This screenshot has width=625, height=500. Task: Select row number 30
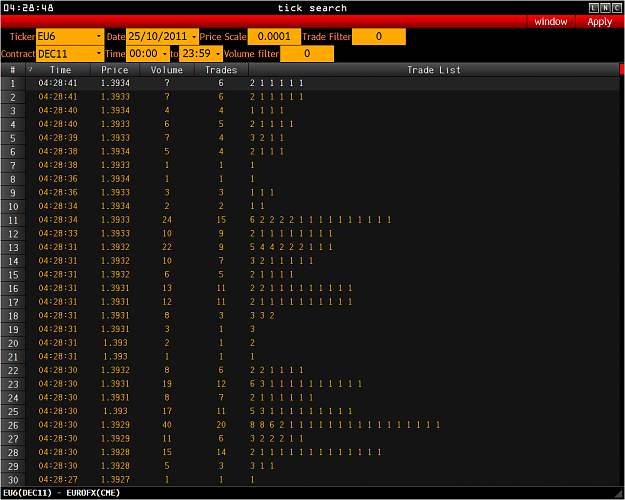(13, 480)
